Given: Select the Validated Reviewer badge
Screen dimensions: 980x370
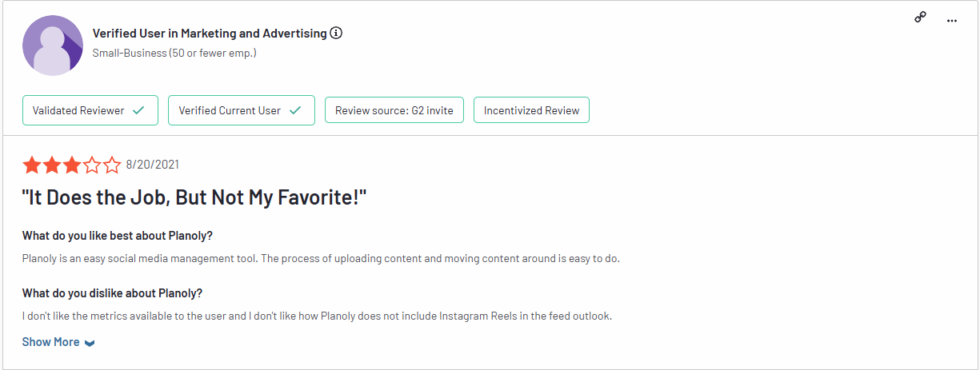Looking at the screenshot, I should (90, 110).
